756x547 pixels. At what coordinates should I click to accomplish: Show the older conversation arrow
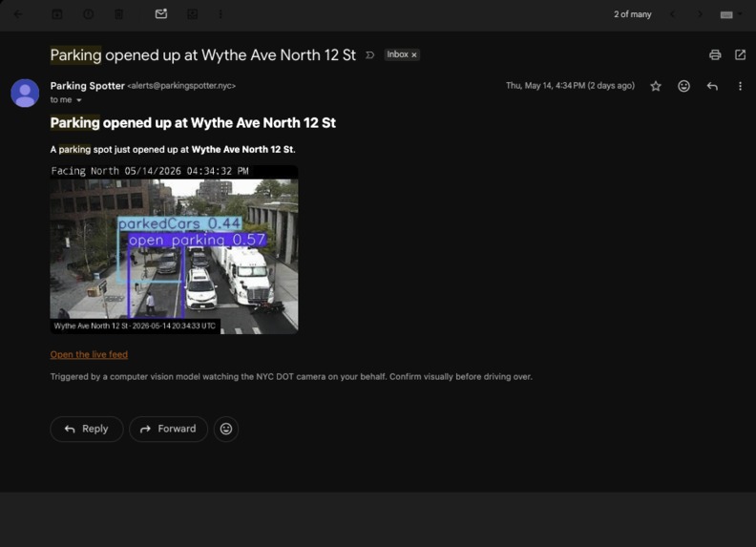pos(700,14)
